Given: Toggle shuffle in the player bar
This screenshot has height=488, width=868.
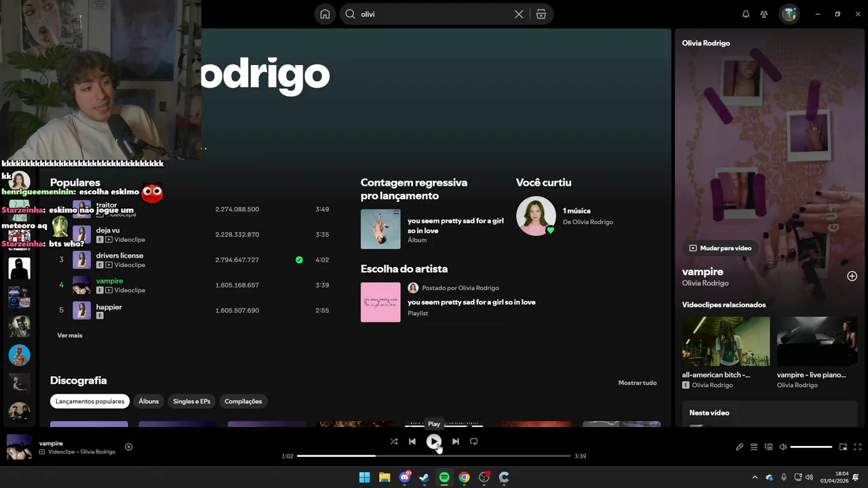Looking at the screenshot, I should 394,441.
